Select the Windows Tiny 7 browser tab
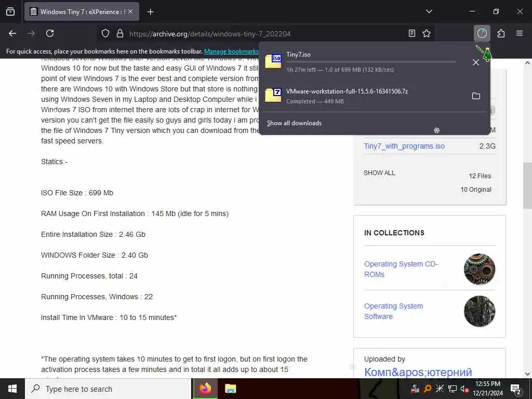 pos(82,12)
